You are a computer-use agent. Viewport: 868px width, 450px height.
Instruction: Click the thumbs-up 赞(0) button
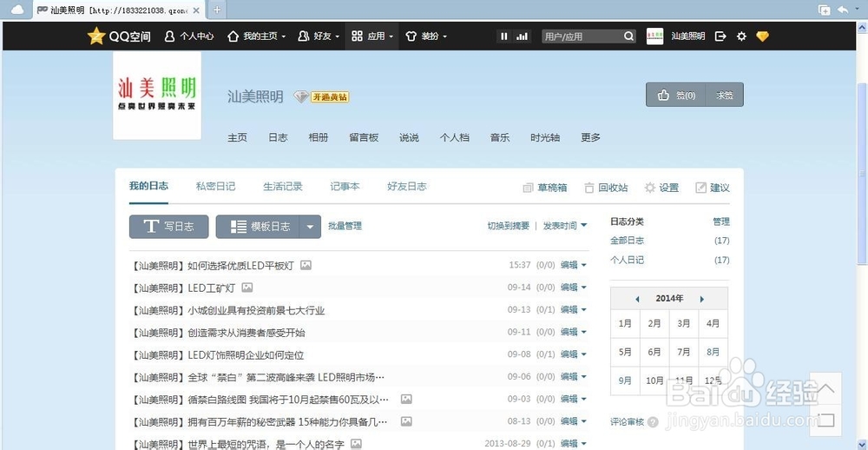(x=676, y=95)
